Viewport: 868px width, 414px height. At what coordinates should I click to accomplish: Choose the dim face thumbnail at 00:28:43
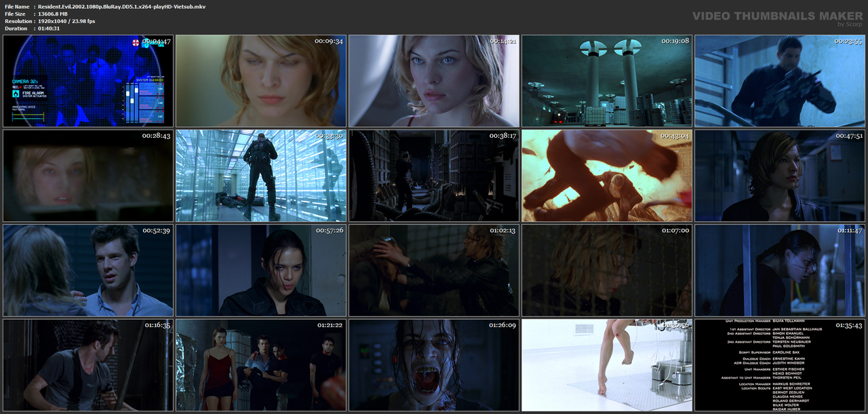tap(88, 176)
